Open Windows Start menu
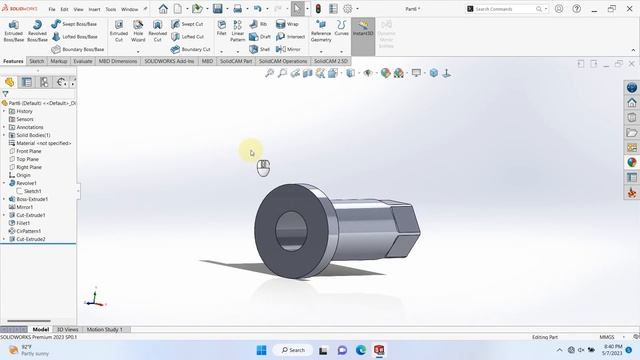The width and height of the screenshot is (640, 360). click(x=262, y=350)
